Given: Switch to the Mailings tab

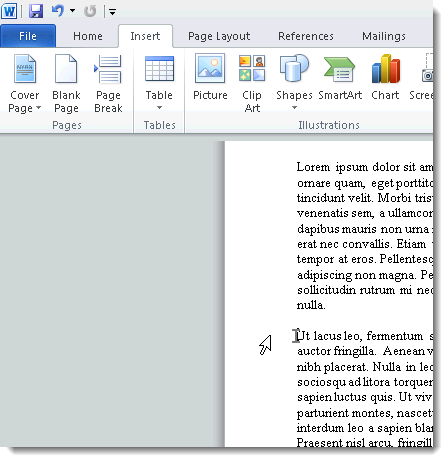Looking at the screenshot, I should [384, 36].
